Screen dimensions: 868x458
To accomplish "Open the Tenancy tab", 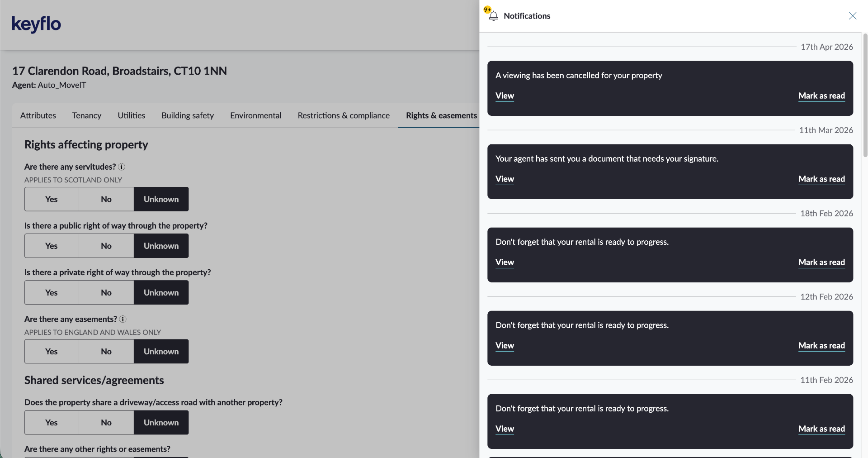I will pos(87,115).
